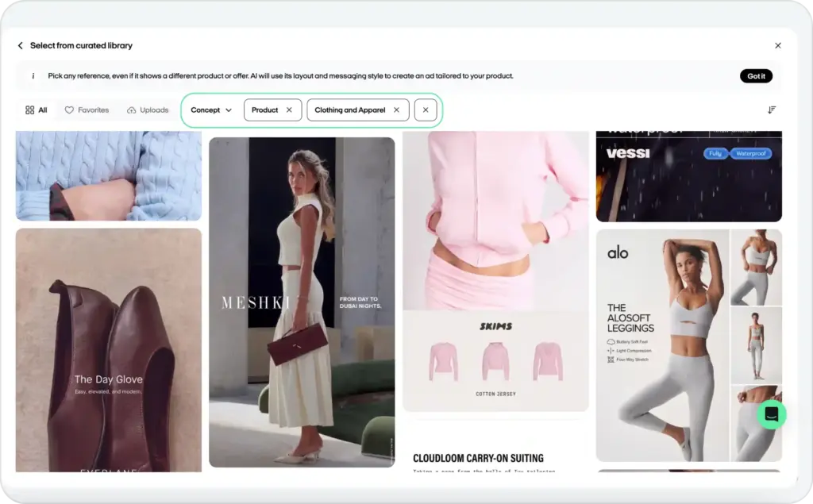Select the vessi waterproof reference
813x504 pixels.
click(689, 176)
